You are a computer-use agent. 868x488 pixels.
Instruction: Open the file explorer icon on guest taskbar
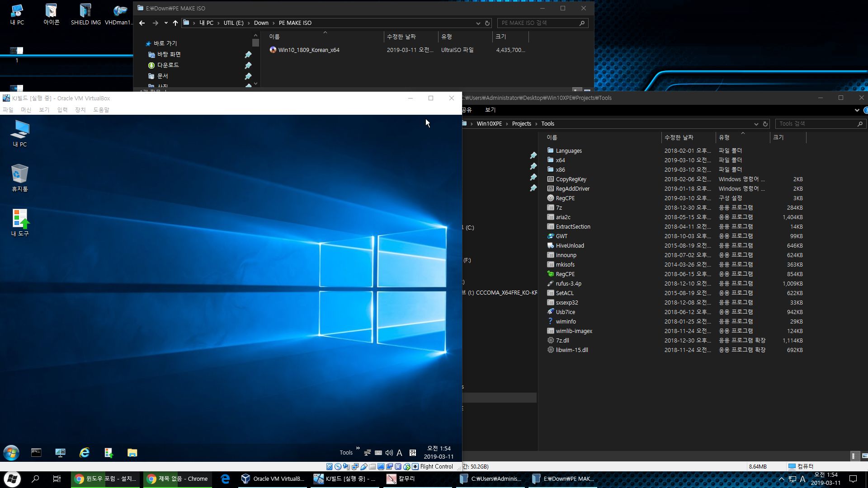click(x=132, y=452)
